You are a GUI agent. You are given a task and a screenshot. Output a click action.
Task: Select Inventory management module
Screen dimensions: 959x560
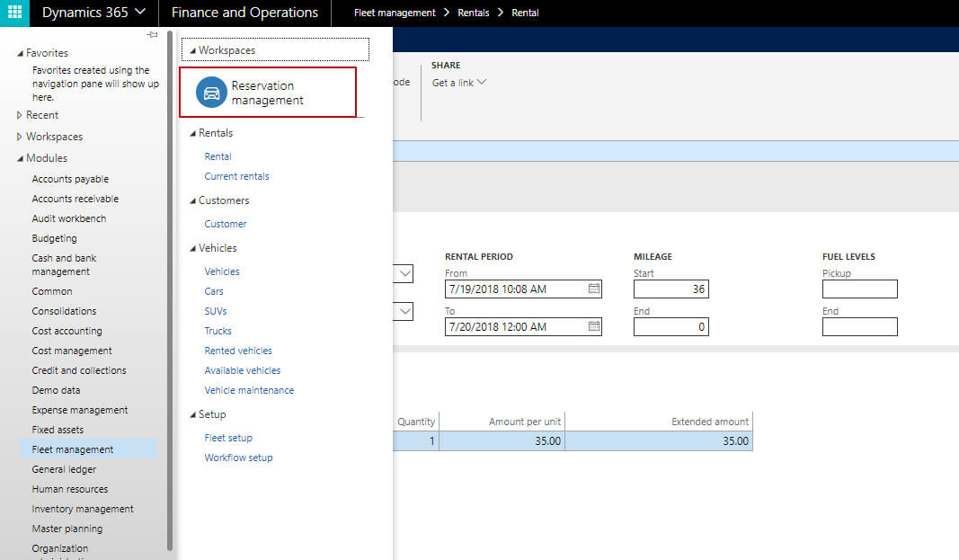point(83,509)
